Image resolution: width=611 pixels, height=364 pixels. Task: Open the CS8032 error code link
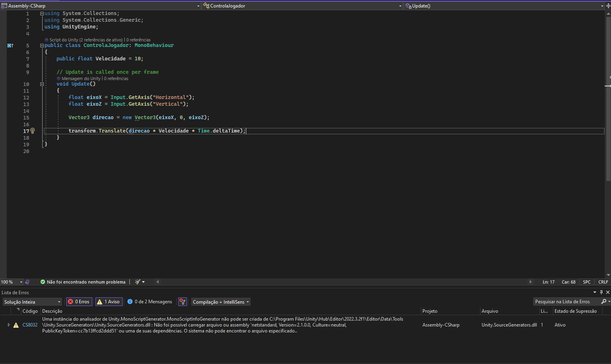tap(30, 325)
